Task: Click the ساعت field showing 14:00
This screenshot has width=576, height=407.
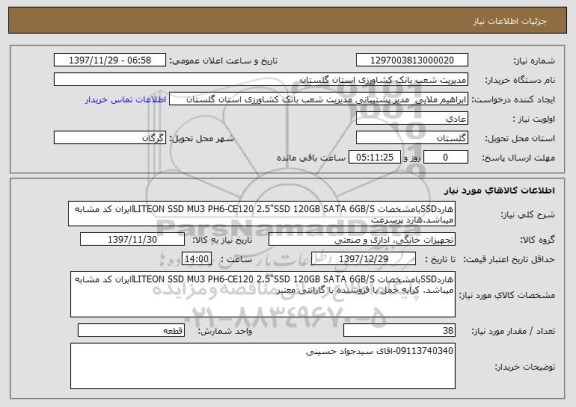Action: (197, 259)
